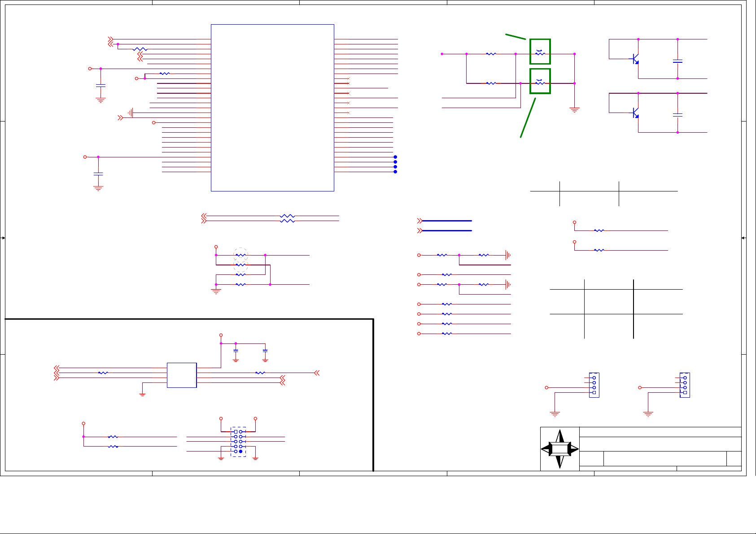The height and width of the screenshot is (534, 756).
Task: Click the square pin-one of the ten-pin header
Action: pyautogui.click(x=236, y=432)
